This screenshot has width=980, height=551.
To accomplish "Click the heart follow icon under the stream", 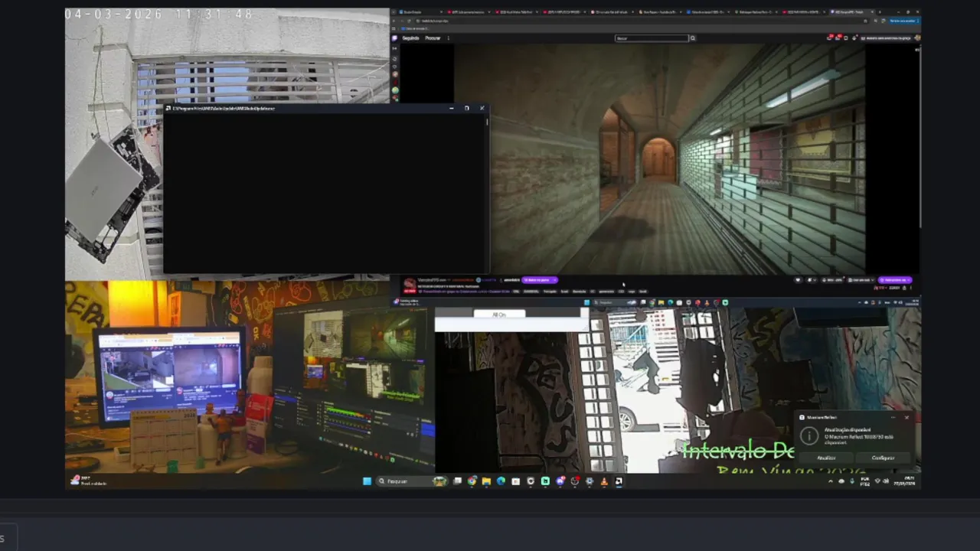I will 798,280.
